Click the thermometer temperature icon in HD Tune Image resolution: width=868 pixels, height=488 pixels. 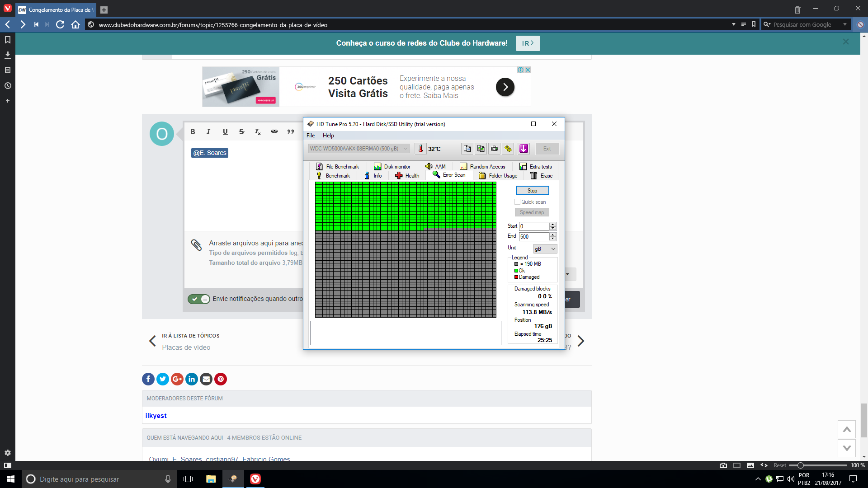[x=420, y=149]
